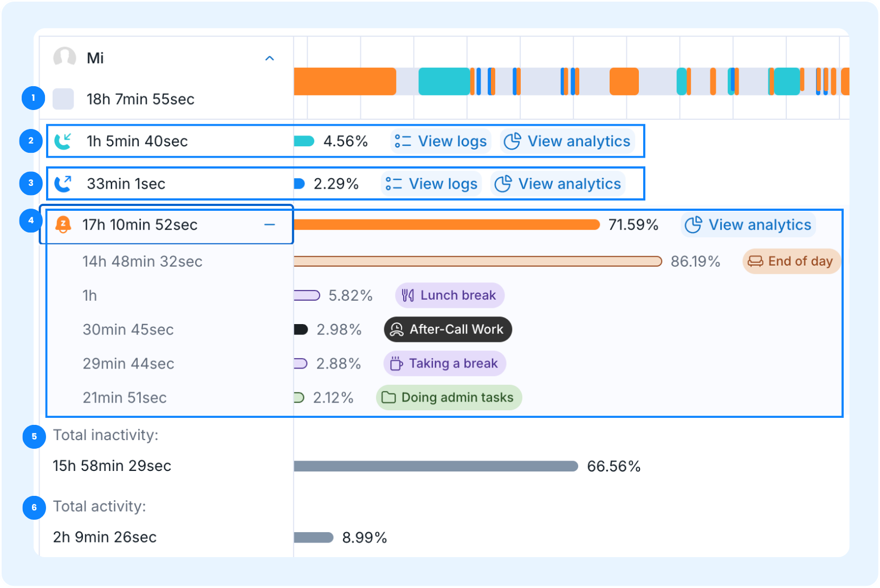This screenshot has height=588, width=880.
Task: Open View logs for inbound calls
Action: click(441, 141)
